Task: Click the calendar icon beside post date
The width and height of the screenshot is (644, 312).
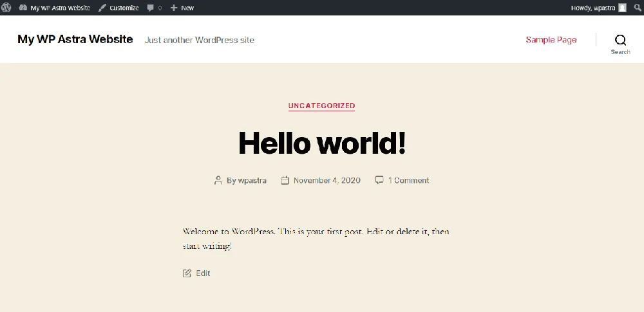Action: click(x=285, y=180)
